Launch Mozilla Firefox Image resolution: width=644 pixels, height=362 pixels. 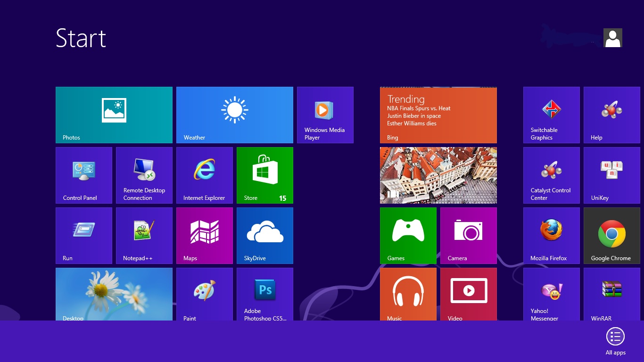tap(551, 235)
